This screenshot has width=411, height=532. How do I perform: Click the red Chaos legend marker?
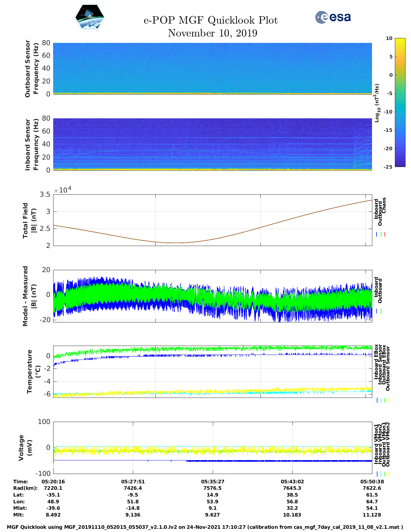point(385,234)
